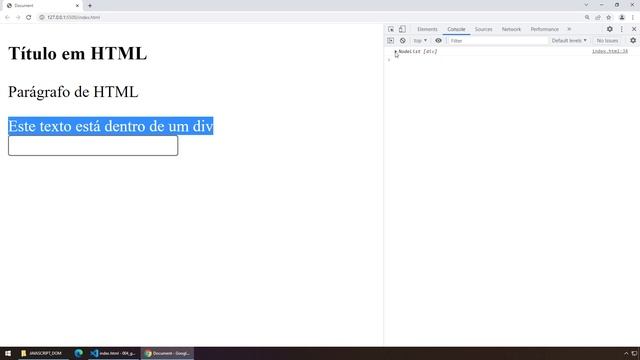Open the Performance tab
Screen dimensions: 640x360
pos(544,29)
